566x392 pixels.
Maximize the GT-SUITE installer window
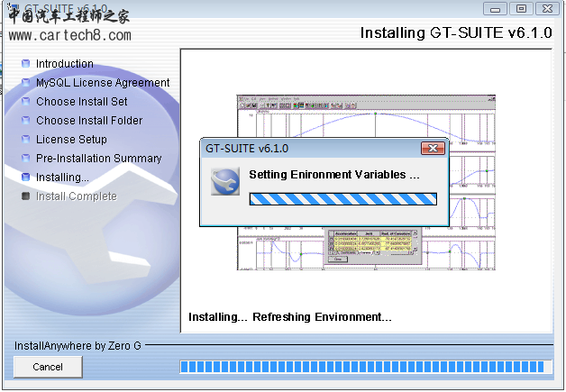521,9
